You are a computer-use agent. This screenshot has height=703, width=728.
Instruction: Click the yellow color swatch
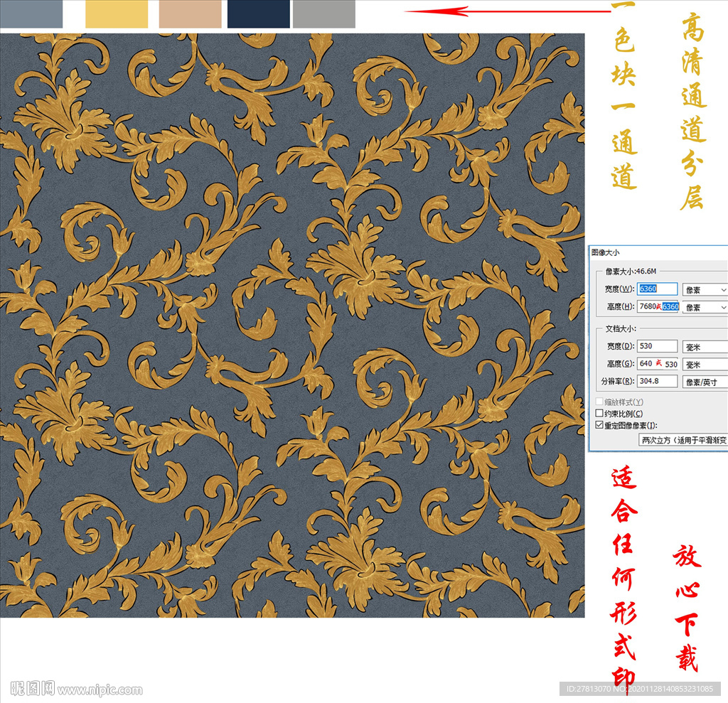[117, 14]
